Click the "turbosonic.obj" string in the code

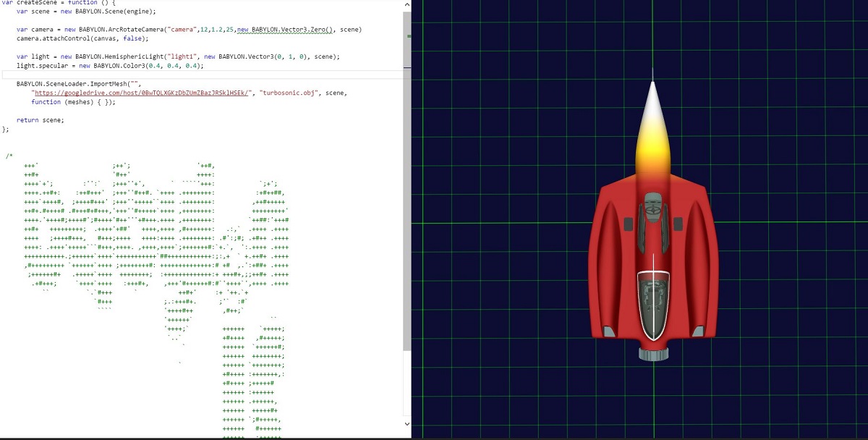tap(290, 93)
